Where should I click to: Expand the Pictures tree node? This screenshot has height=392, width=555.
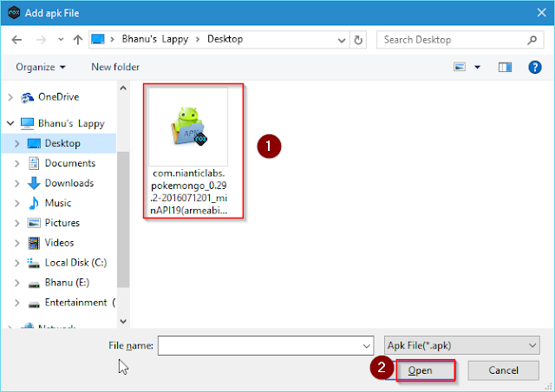click(x=17, y=223)
